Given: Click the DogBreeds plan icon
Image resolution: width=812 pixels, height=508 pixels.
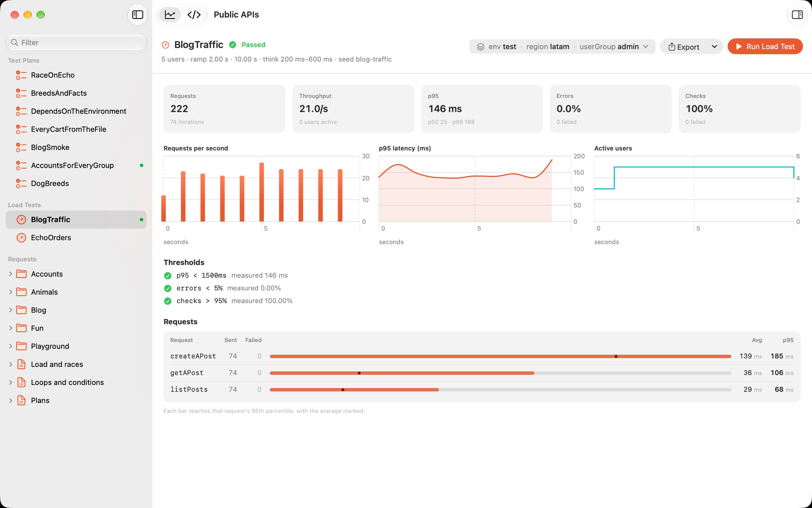Looking at the screenshot, I should coord(21,183).
